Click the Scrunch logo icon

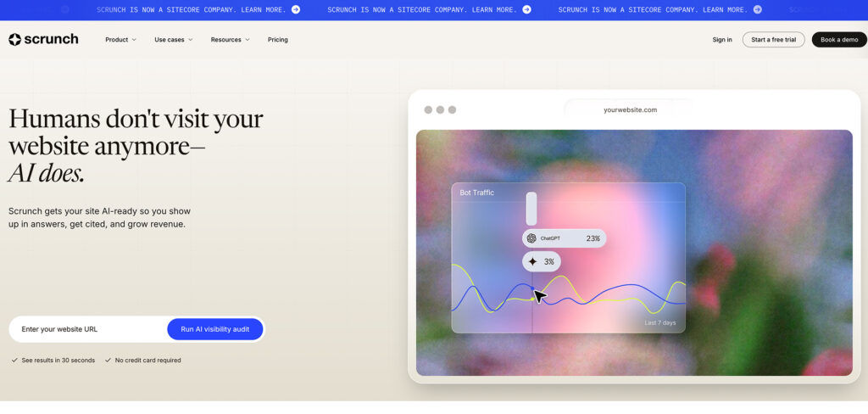tap(14, 39)
